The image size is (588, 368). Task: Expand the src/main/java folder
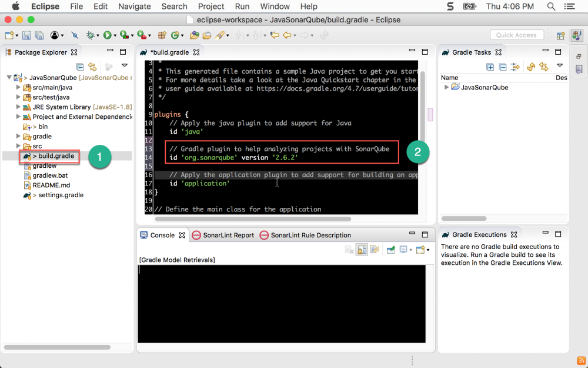point(18,87)
